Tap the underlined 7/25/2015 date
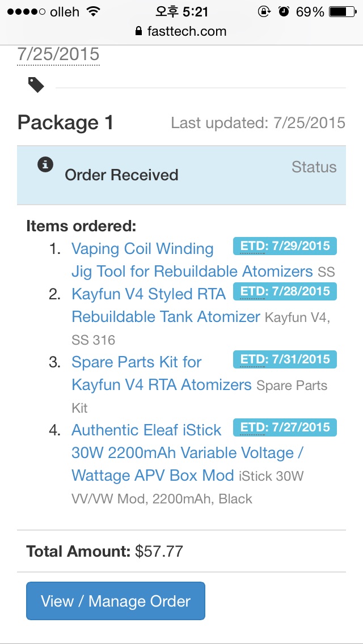This screenshot has width=363, height=644. point(58,54)
